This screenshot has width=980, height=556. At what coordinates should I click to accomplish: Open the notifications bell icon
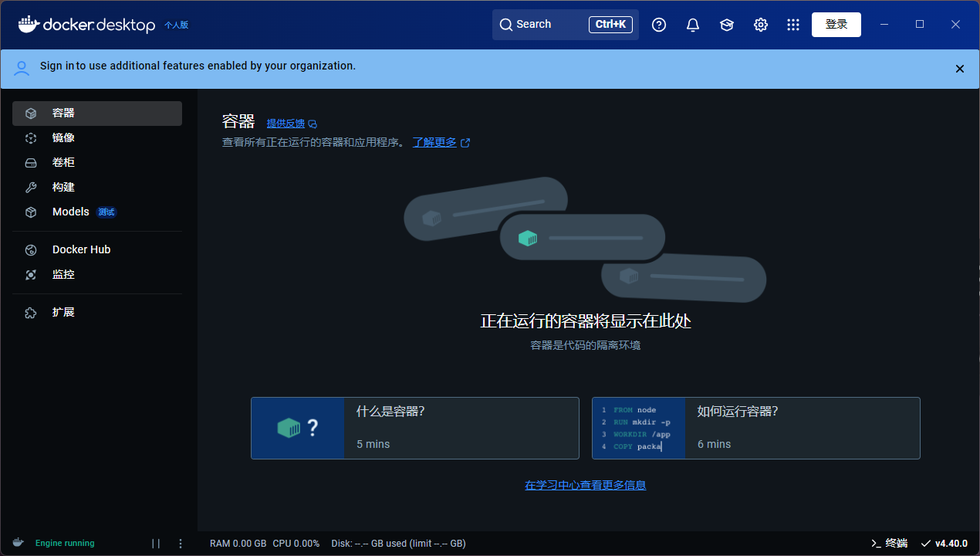(693, 25)
